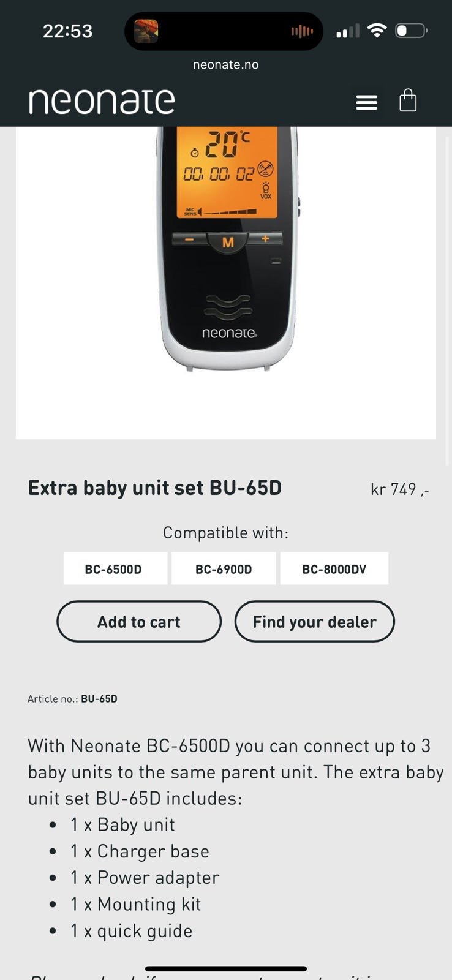Image resolution: width=452 pixels, height=980 pixels.
Task: Tap the home indicator bar at bottom
Action: click(225, 968)
